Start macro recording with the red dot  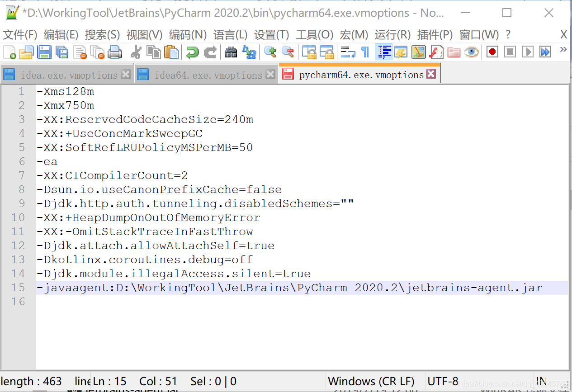coord(492,52)
